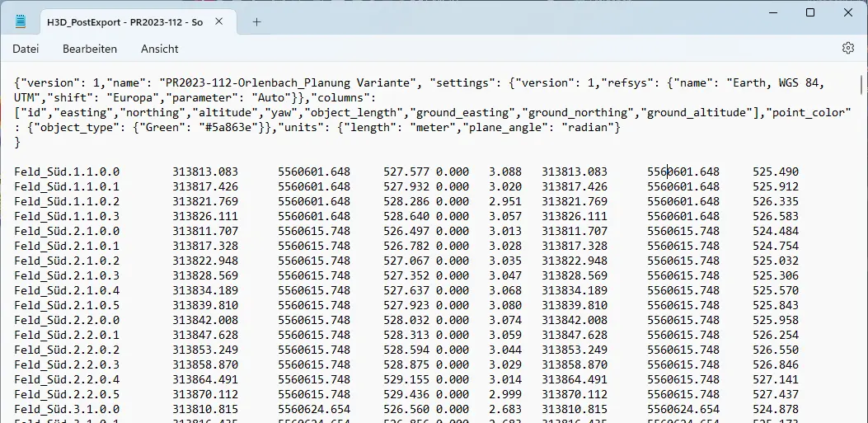Click ground altitude value 524.484
Image resolution: width=868 pixels, height=423 pixels.
point(776,231)
